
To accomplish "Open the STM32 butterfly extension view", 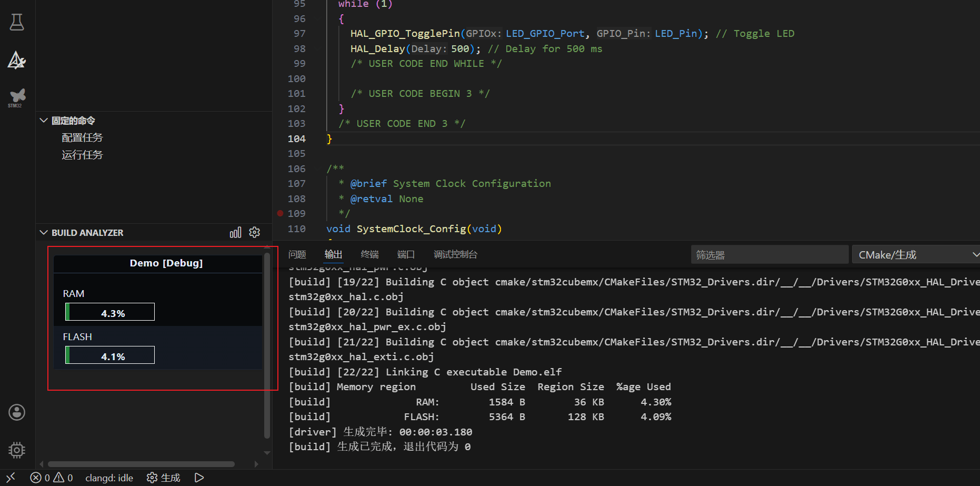I will [x=17, y=97].
